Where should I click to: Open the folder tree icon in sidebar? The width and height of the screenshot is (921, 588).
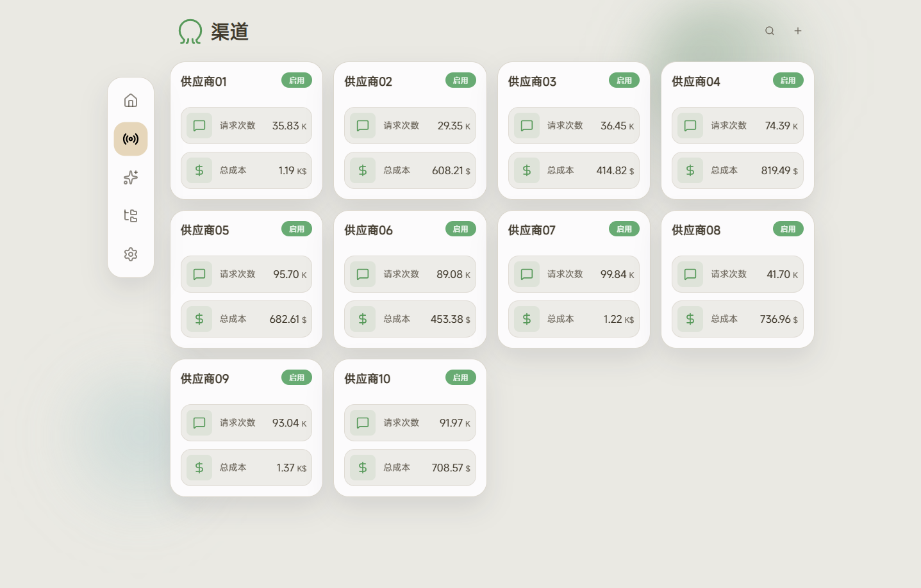[131, 216]
